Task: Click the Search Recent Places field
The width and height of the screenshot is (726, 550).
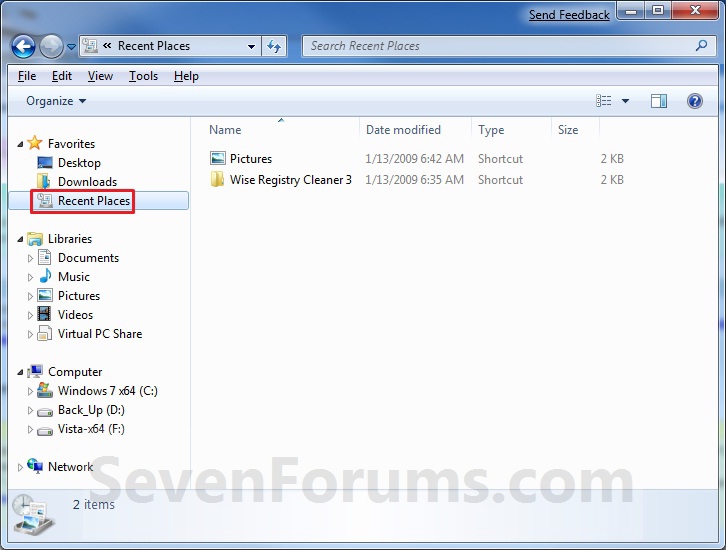Action: click(509, 46)
